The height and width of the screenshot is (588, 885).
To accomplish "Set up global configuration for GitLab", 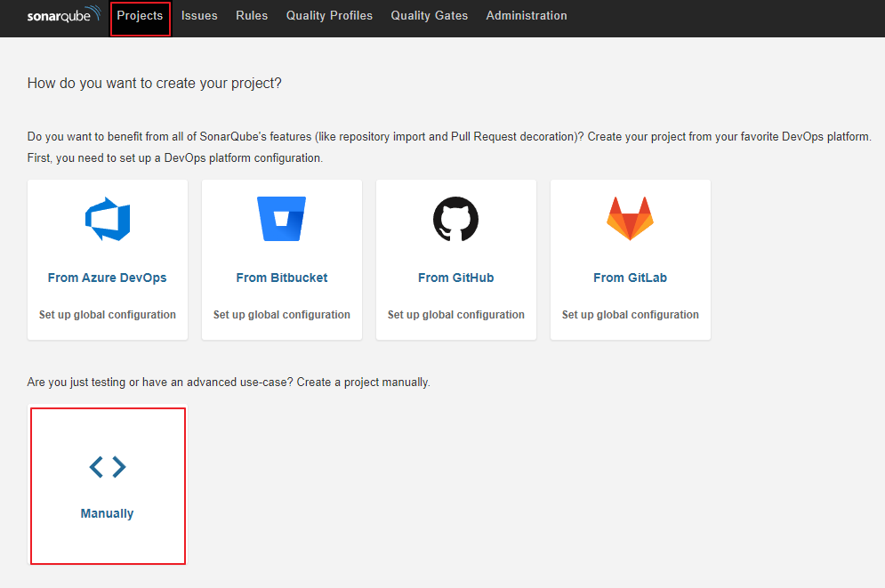I will click(631, 315).
